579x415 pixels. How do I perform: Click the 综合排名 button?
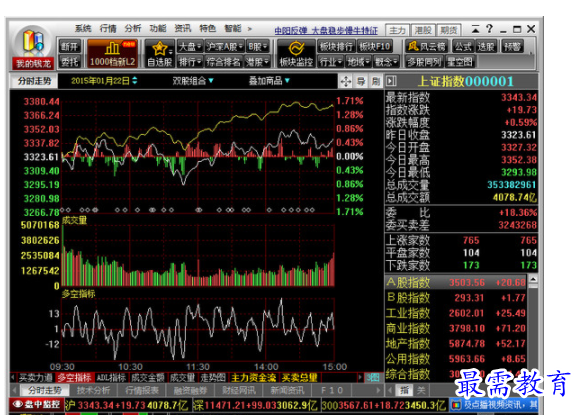point(223,62)
